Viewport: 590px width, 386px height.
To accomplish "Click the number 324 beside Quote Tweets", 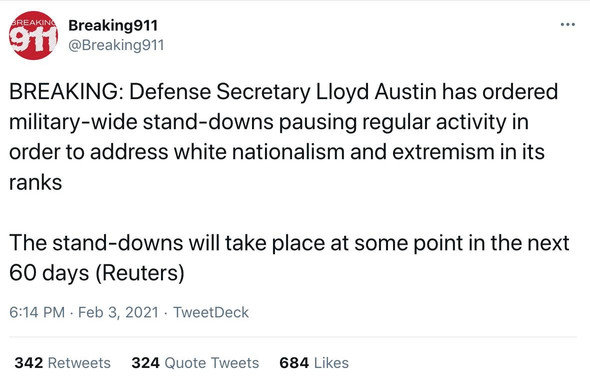I will 146,363.
